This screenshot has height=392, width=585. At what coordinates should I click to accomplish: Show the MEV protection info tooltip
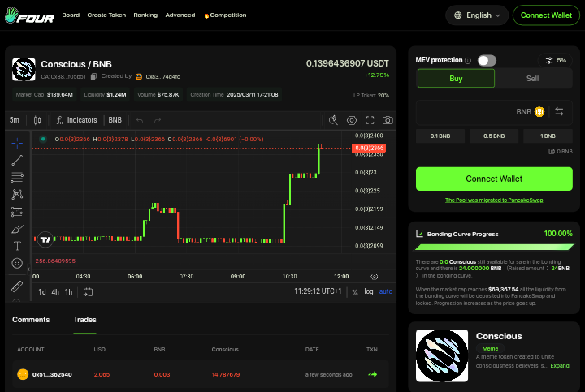[x=468, y=61]
